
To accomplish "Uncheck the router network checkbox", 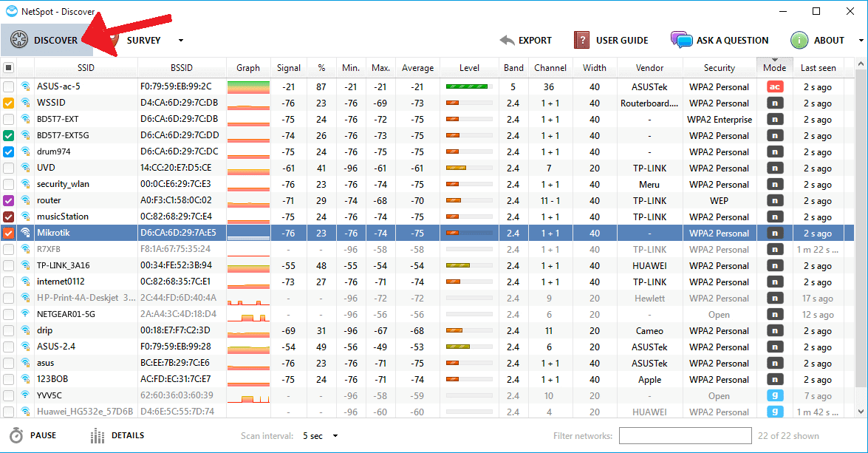I will coord(8,200).
